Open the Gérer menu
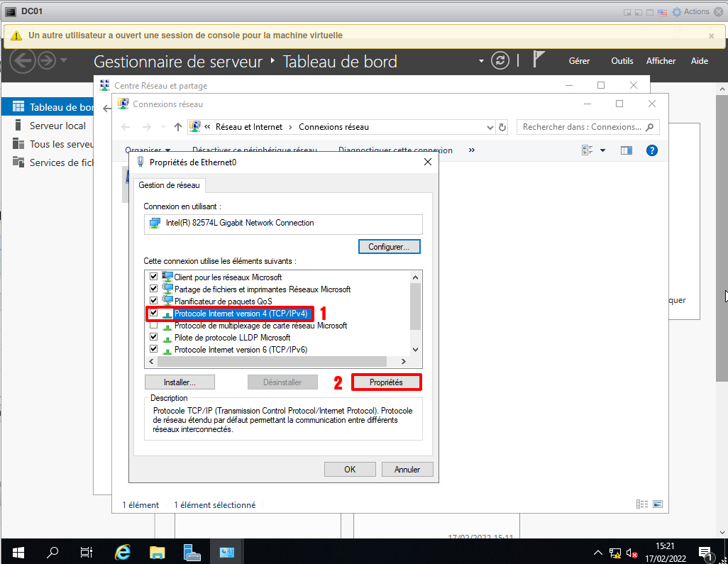Viewport: 728px width, 564px height. 579,61
